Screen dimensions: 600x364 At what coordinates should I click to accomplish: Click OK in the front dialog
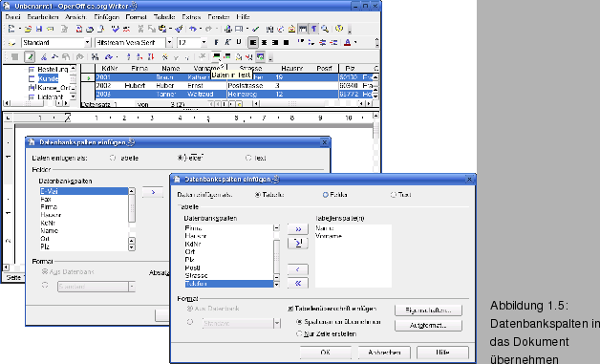click(x=325, y=353)
